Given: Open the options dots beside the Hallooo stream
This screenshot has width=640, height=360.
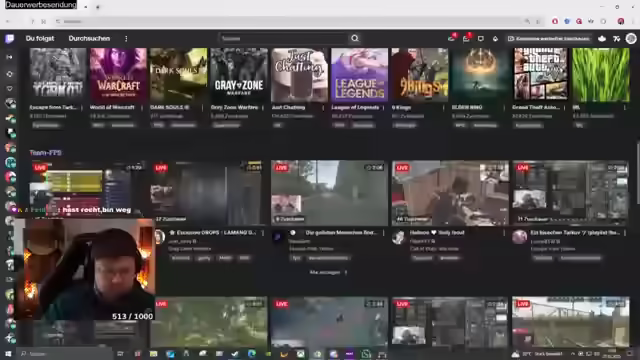Looking at the screenshot, I should pos(504,233).
